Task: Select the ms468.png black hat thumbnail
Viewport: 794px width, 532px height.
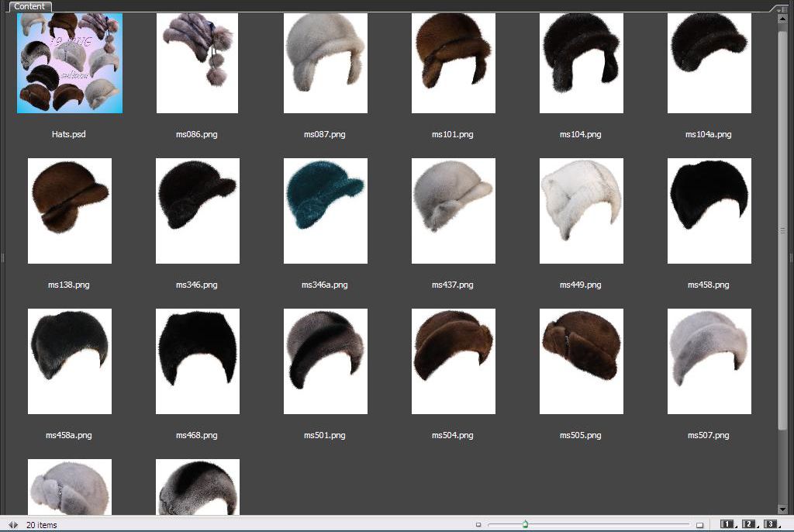Action: (x=198, y=361)
